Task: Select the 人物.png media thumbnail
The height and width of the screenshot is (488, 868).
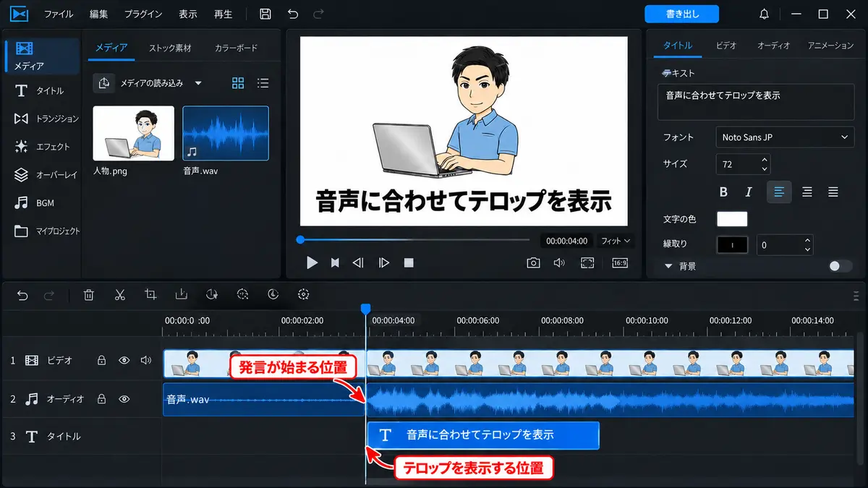Action: 133,133
